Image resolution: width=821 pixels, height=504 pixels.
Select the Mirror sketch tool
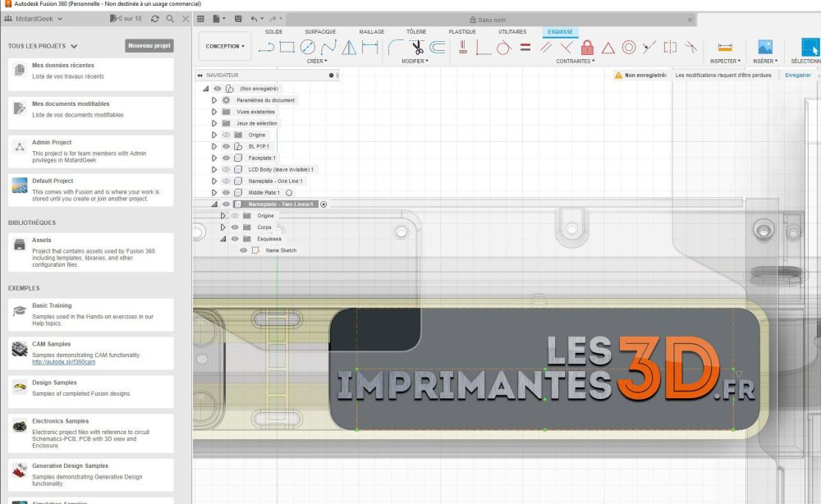(x=349, y=48)
